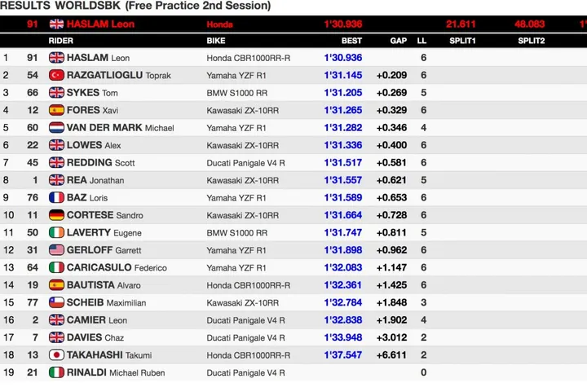Click the Turkish flag next to RAZGATLIOGLU
This screenshot has width=587, height=392.
click(x=56, y=75)
